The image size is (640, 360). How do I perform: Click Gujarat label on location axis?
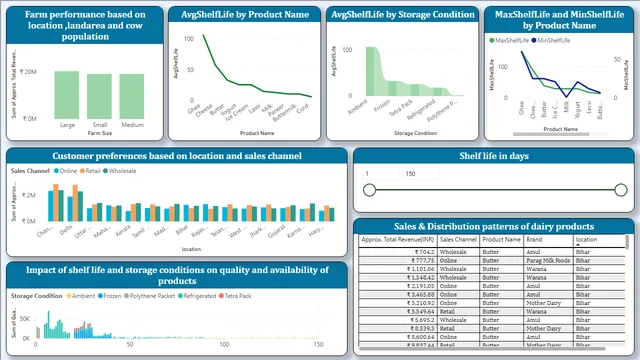(276, 232)
